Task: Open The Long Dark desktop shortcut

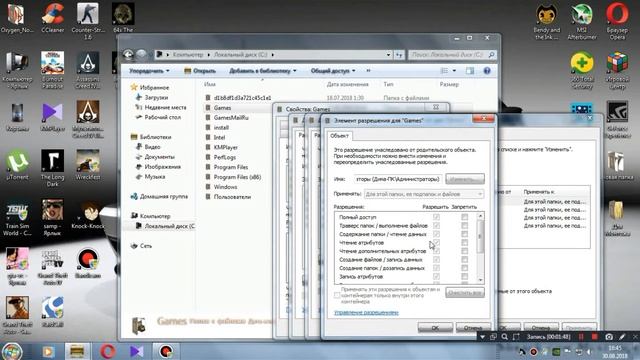Action: tap(52, 168)
